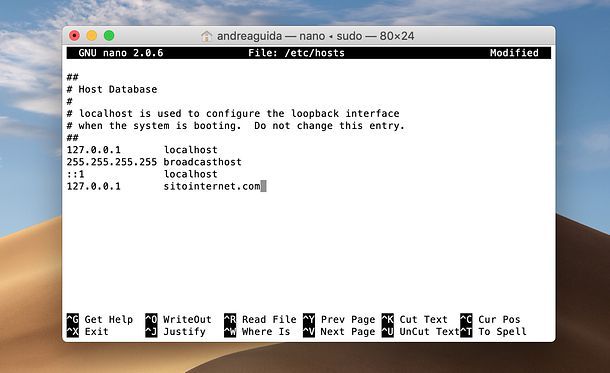
Task: Close the terminal window with red button
Action: [74, 36]
